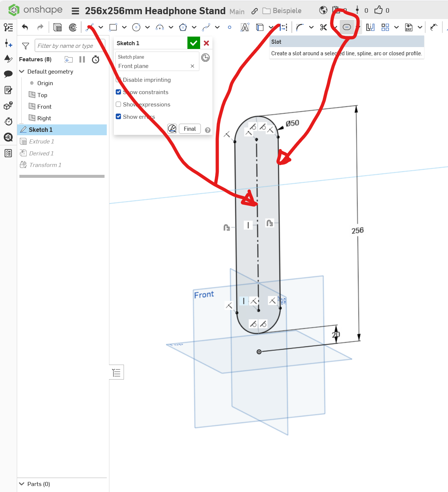Accept sketch with green checkmark button

pyautogui.click(x=194, y=43)
